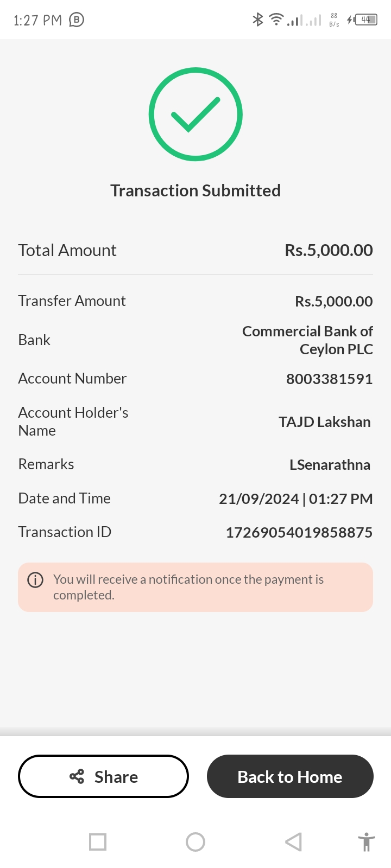Tap the Transaction Submitted heading
Image resolution: width=391 pixels, height=868 pixels.
(195, 190)
